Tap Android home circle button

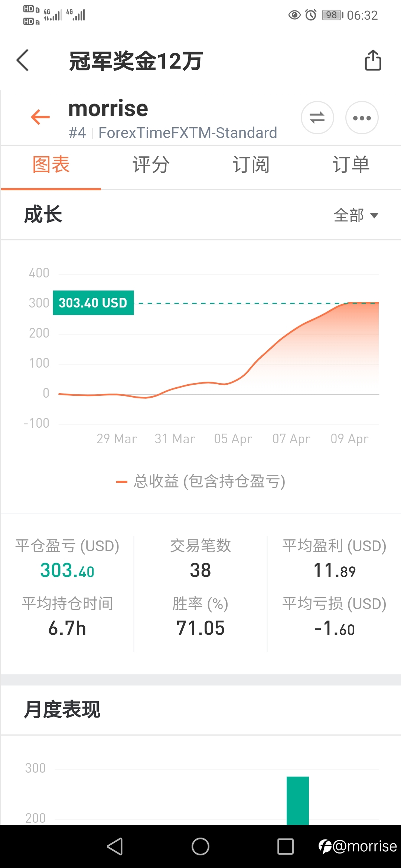click(200, 846)
